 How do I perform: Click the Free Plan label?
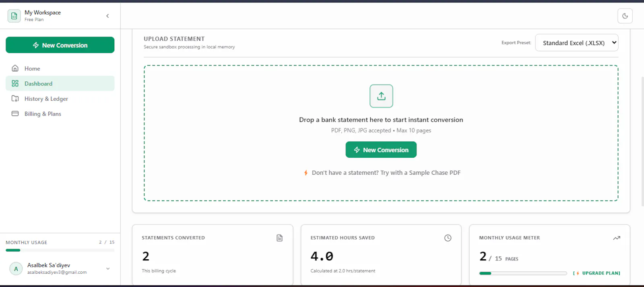click(x=34, y=19)
